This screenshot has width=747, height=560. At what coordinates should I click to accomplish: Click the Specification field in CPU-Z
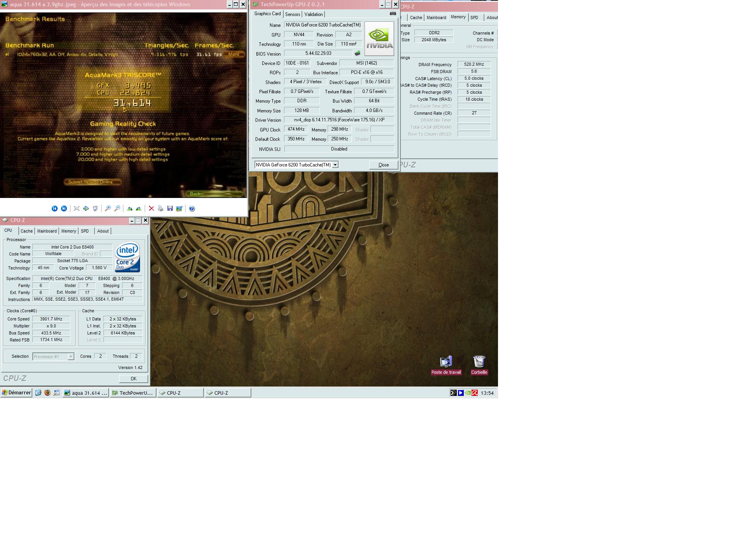pos(88,278)
